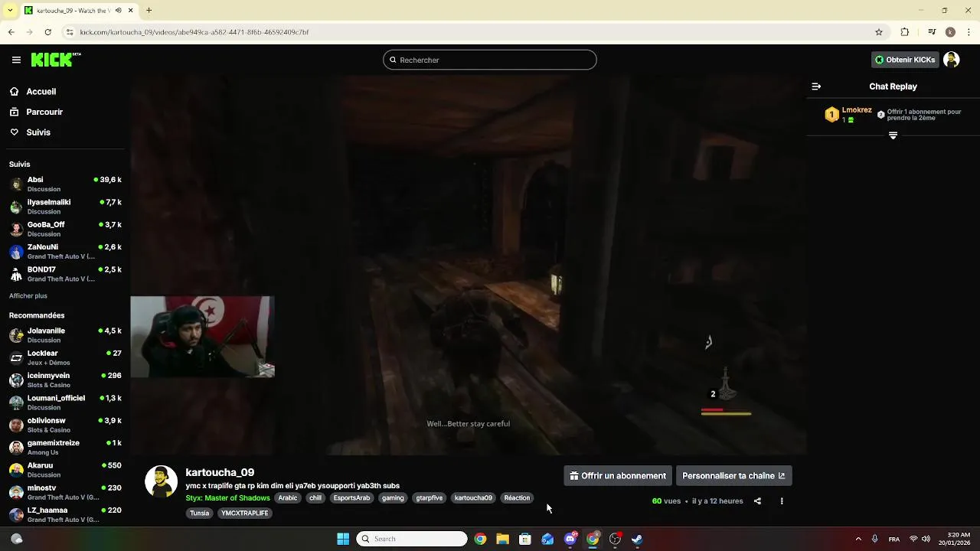This screenshot has height=551, width=980.
Task: Open tab search dropdown arrow
Action: pos(9,10)
